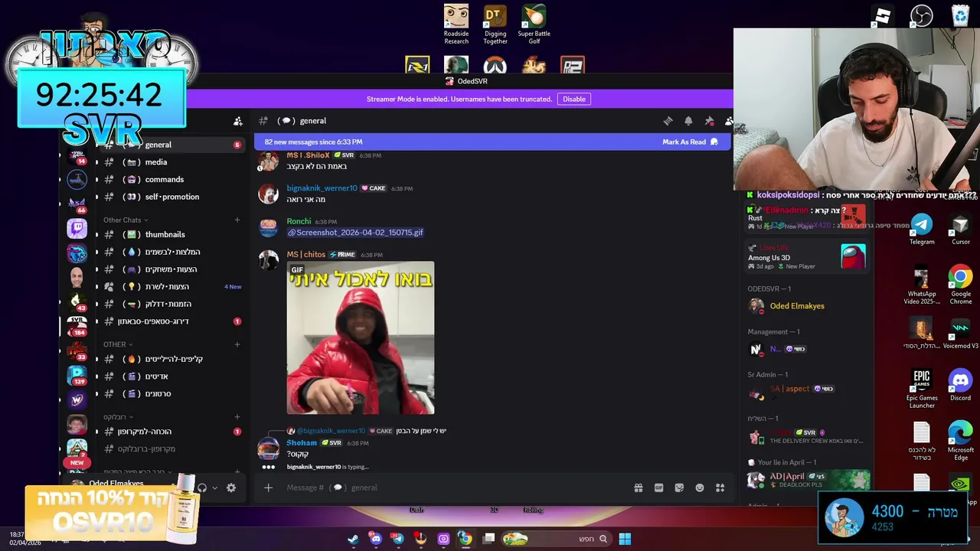This screenshot has height=551, width=980.
Task: Open Voicemod V3 desktop shortcut
Action: pyautogui.click(x=960, y=334)
